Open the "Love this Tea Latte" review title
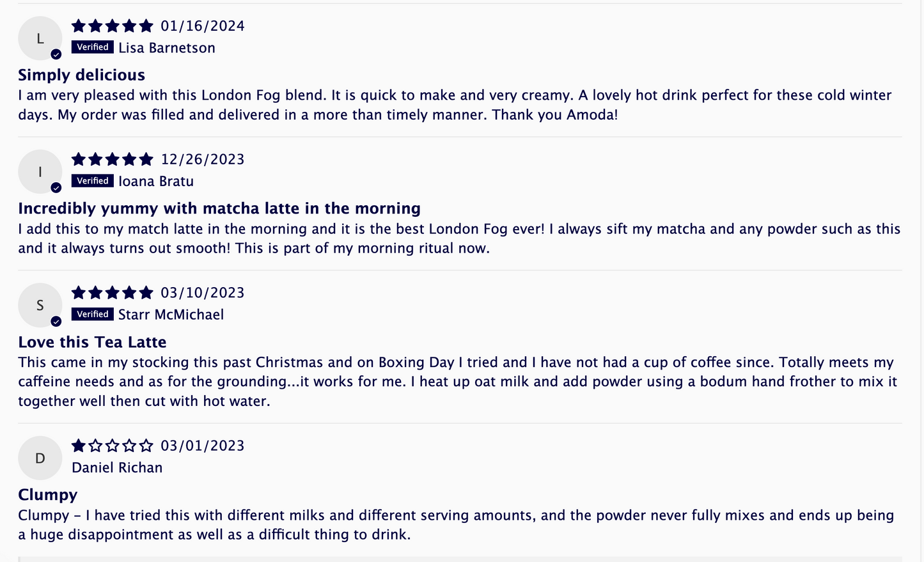The image size is (924, 562). 92,343
